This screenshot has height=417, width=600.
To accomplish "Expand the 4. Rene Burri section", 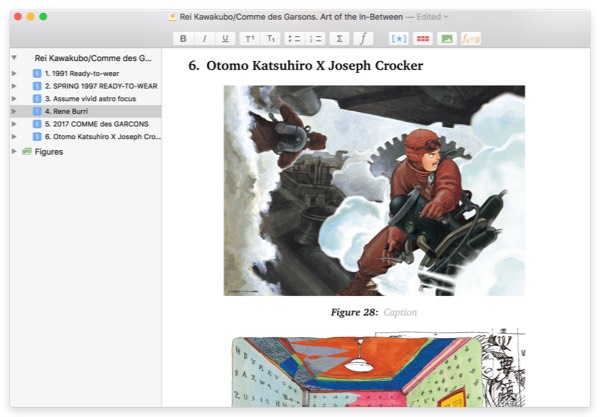I will point(14,111).
